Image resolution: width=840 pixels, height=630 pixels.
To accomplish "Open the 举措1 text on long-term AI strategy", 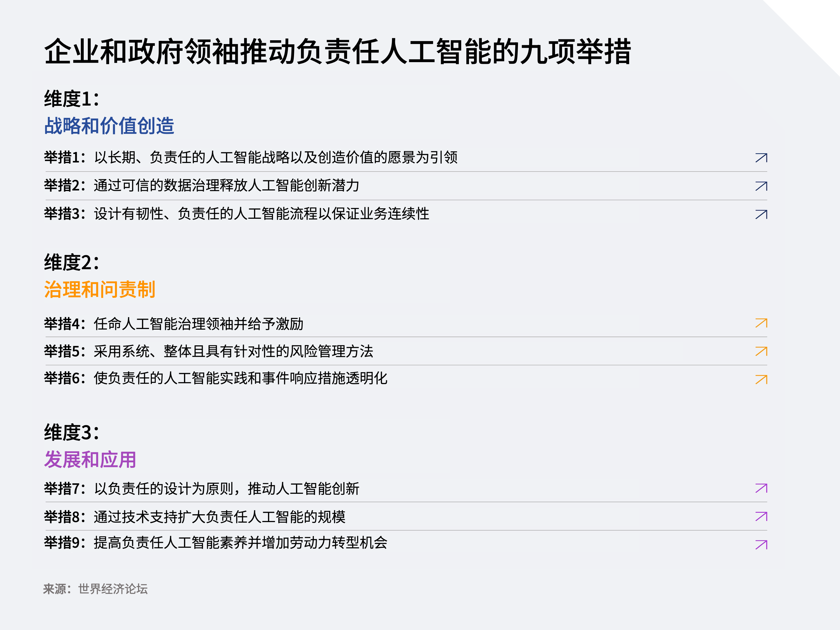I will (251, 157).
